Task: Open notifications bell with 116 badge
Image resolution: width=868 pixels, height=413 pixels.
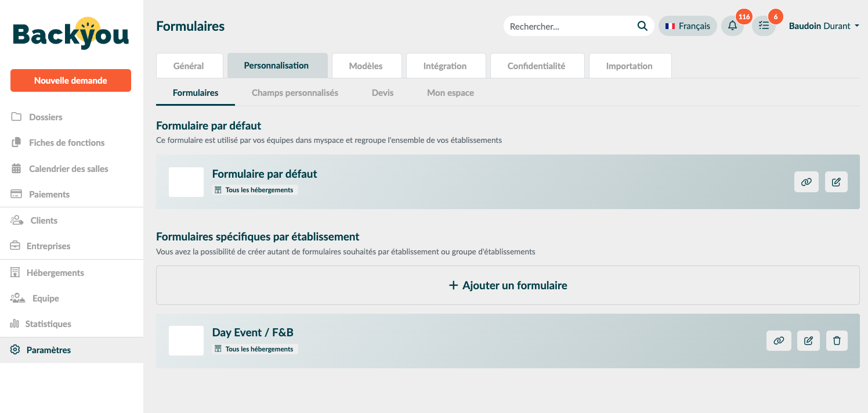Action: click(732, 26)
